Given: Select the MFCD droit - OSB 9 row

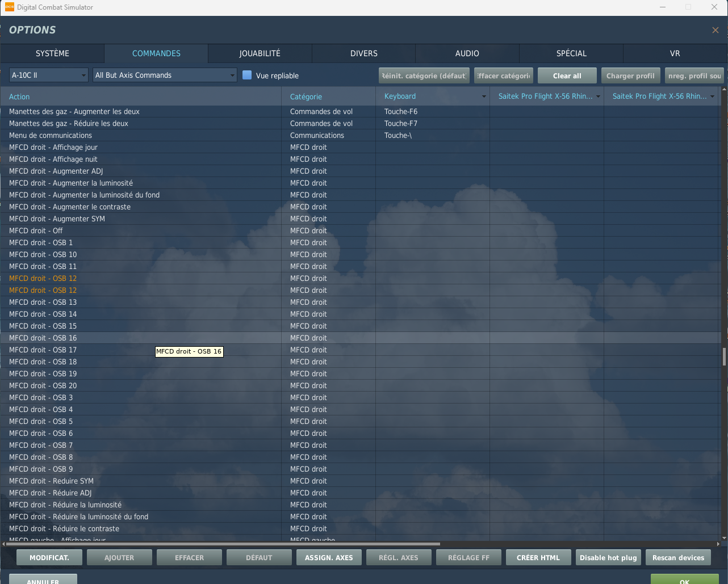Looking at the screenshot, I should [x=360, y=469].
